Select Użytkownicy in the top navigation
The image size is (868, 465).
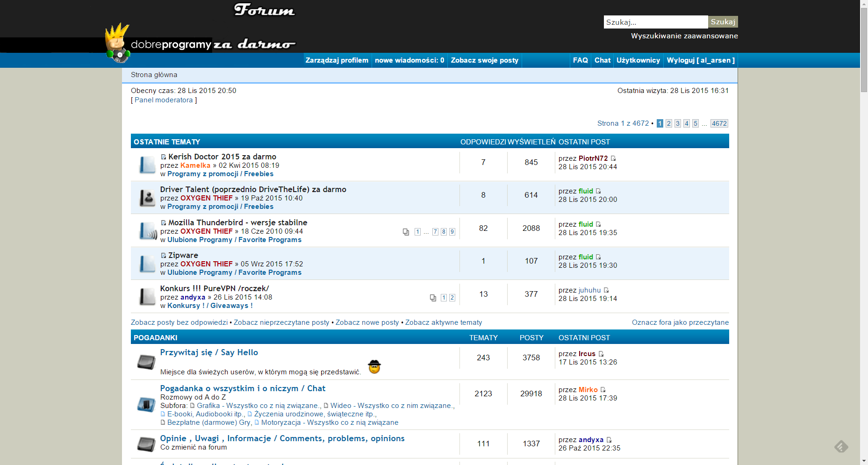(638, 60)
